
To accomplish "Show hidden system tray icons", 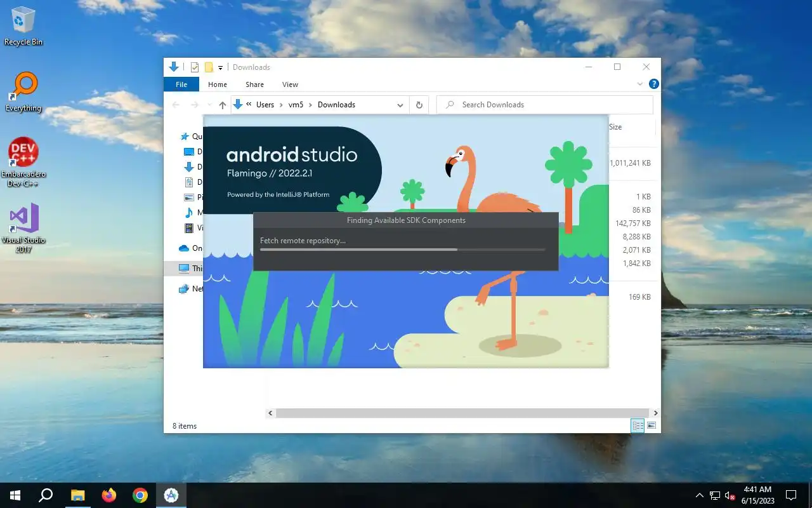I will click(x=700, y=495).
